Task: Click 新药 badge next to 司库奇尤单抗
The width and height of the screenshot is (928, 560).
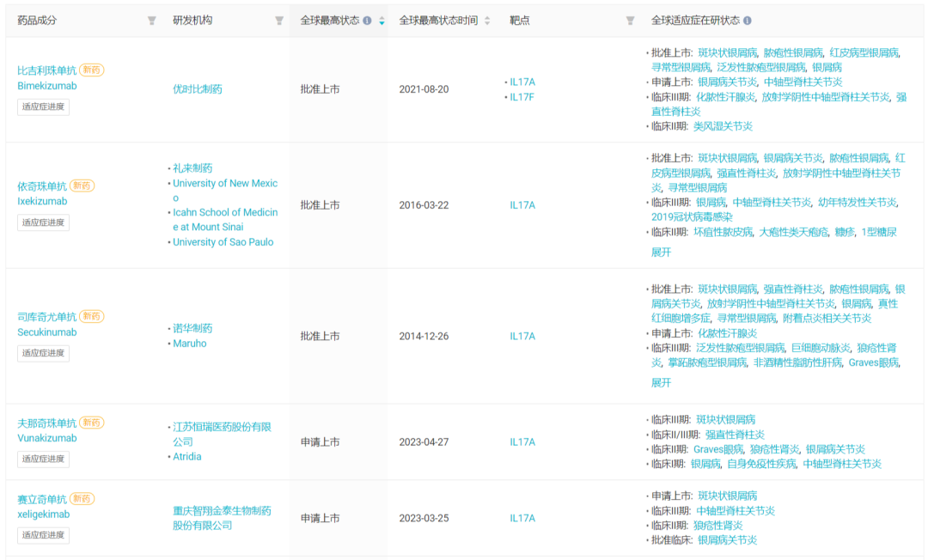Action: 92,316
